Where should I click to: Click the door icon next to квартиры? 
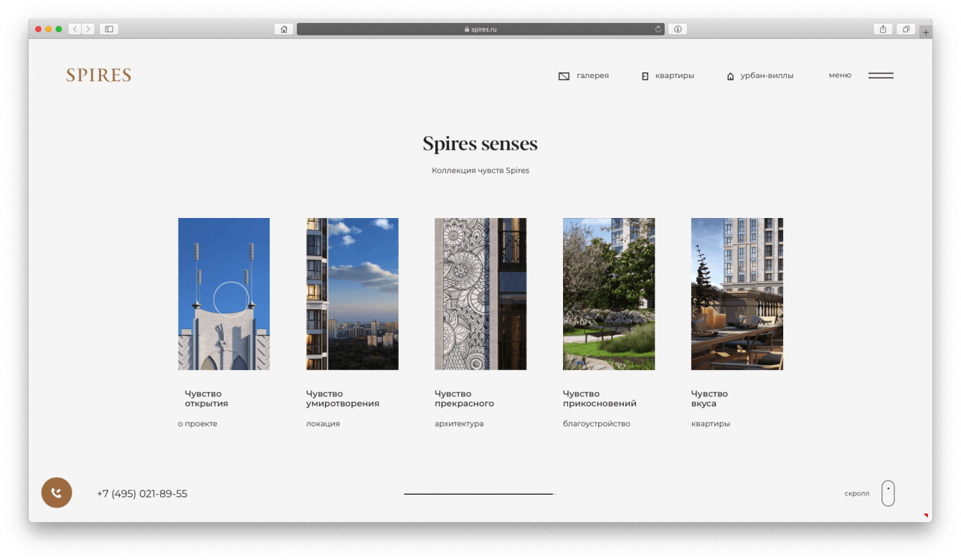tap(645, 76)
